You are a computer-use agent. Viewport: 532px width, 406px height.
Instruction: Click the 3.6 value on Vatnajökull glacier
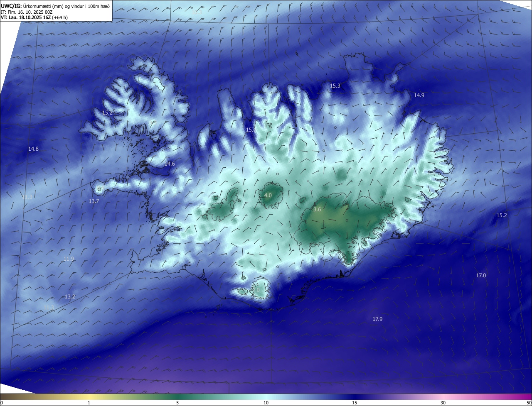[x=317, y=210]
